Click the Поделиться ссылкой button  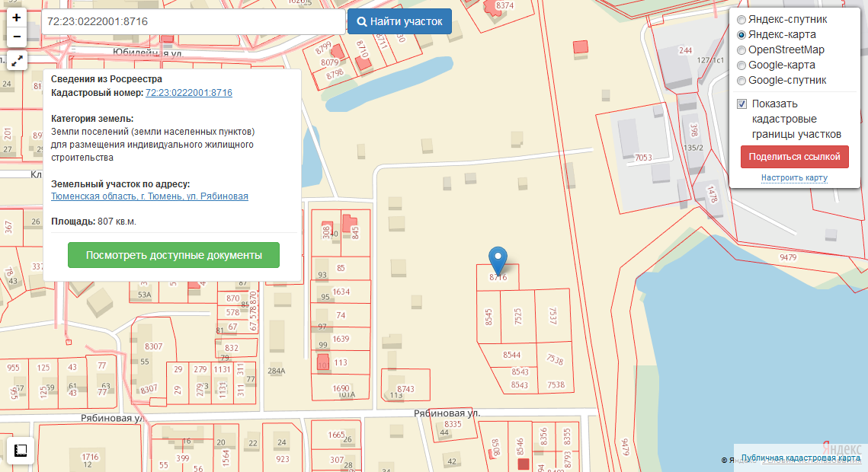(x=794, y=157)
